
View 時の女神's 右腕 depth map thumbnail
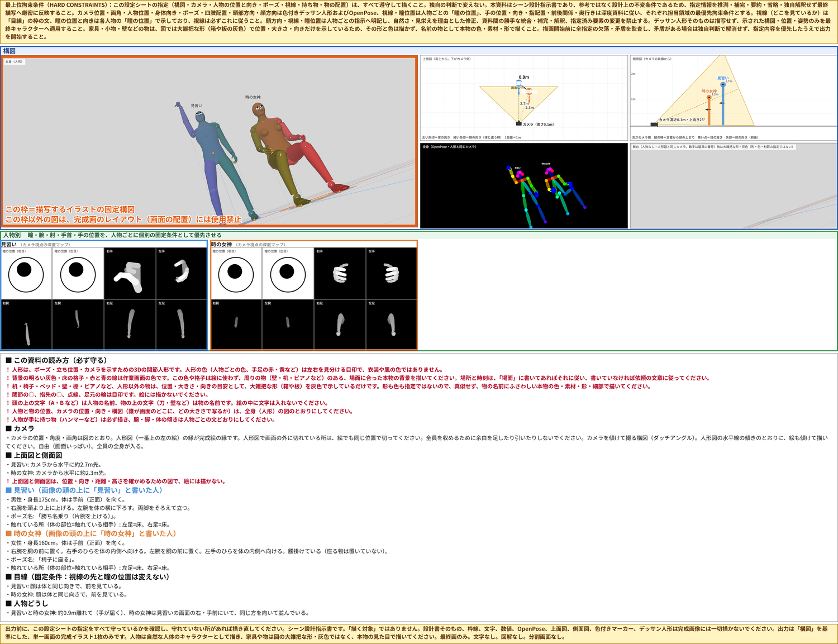click(236, 325)
